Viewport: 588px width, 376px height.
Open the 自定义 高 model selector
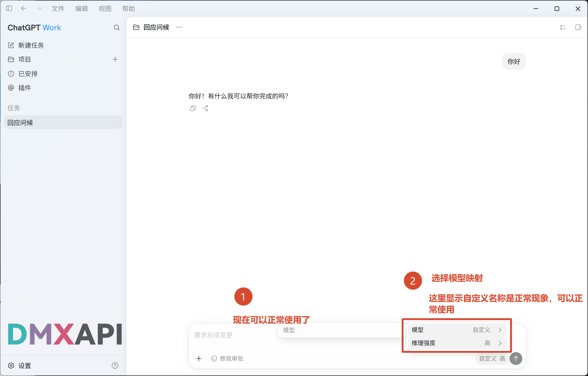coord(492,359)
